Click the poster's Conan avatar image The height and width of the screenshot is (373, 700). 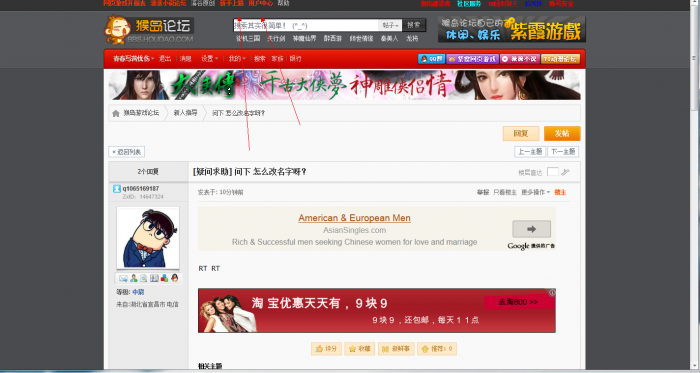[x=148, y=238]
